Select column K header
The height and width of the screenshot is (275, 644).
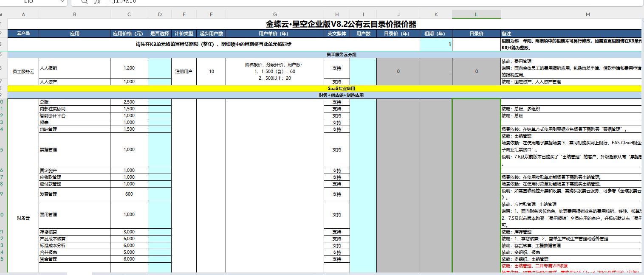436,14
